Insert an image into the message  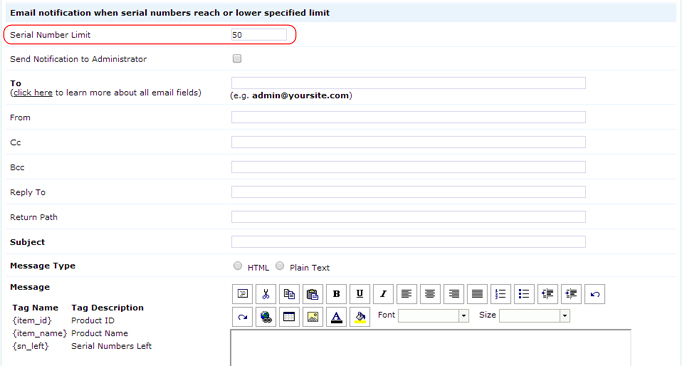click(313, 317)
